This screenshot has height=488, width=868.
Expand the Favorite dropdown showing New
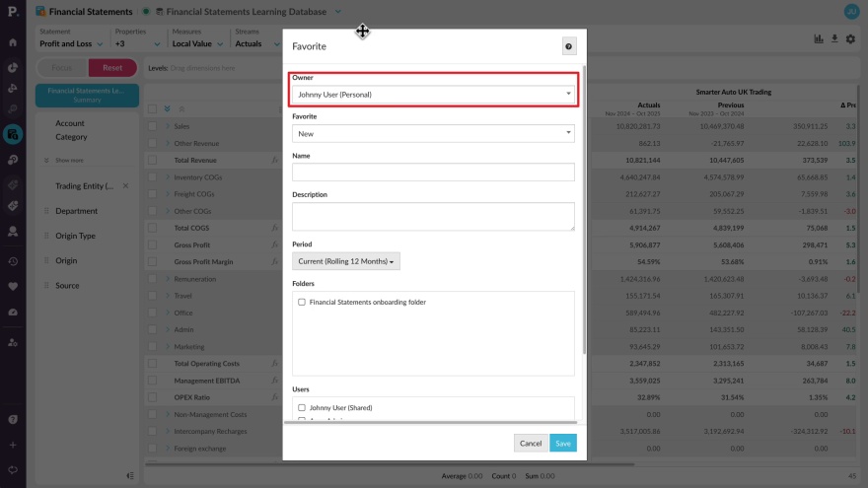pyautogui.click(x=433, y=133)
